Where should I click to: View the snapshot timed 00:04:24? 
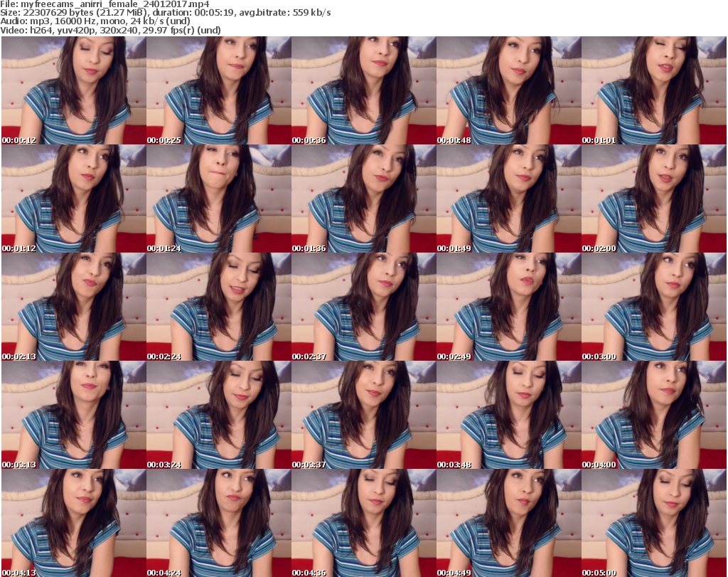tap(219, 523)
